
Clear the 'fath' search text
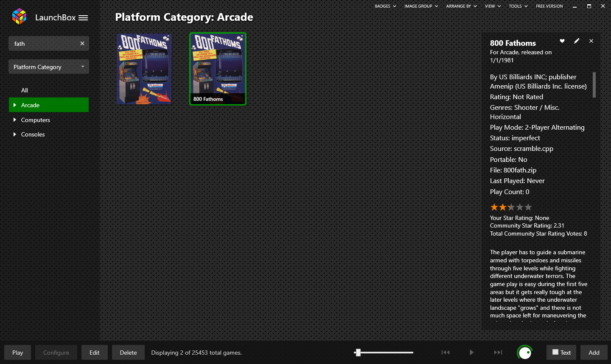(82, 43)
